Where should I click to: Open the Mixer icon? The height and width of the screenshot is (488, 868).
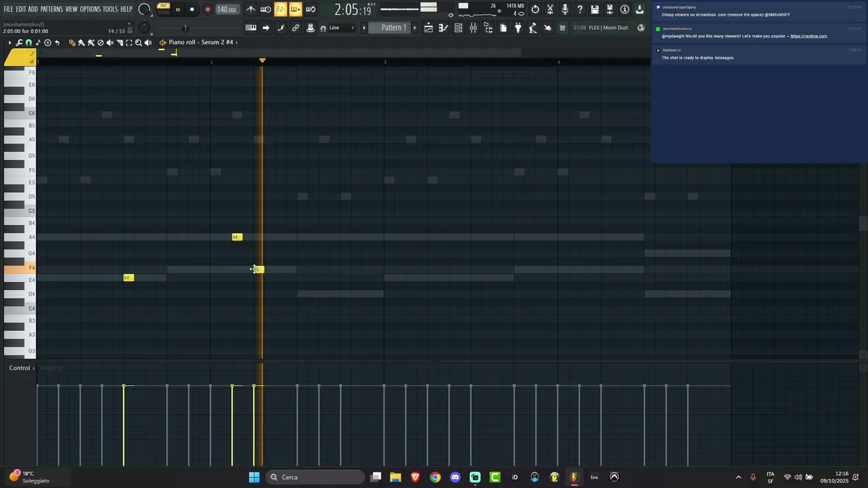(x=473, y=28)
